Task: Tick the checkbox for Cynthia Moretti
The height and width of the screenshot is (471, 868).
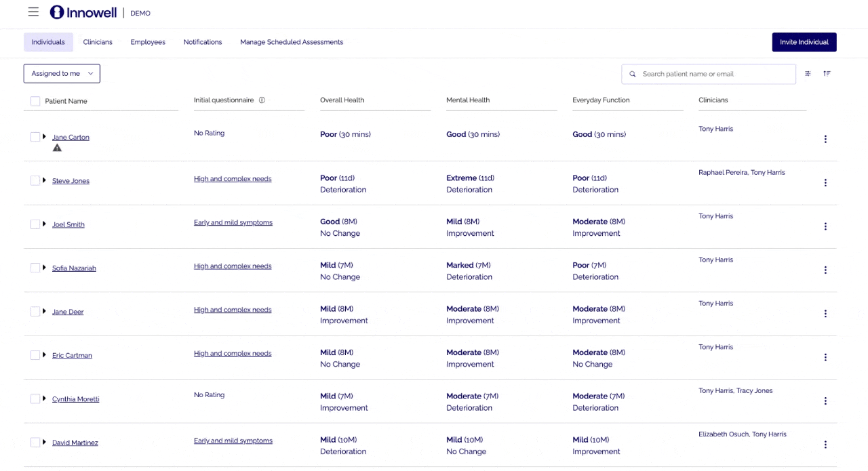Action: 35,398
